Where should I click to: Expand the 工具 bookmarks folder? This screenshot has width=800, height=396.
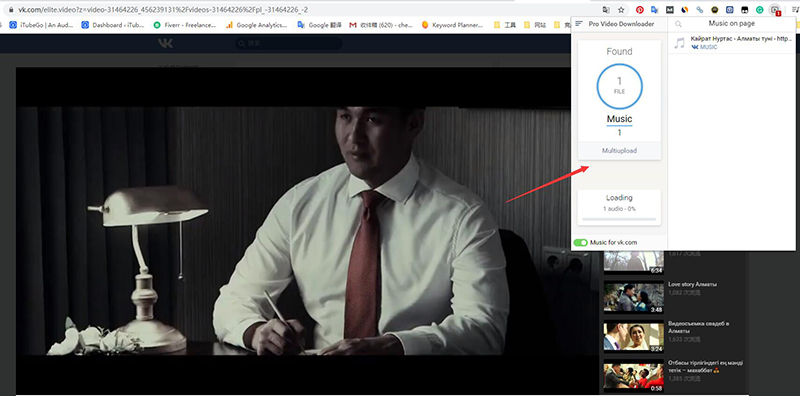point(506,24)
